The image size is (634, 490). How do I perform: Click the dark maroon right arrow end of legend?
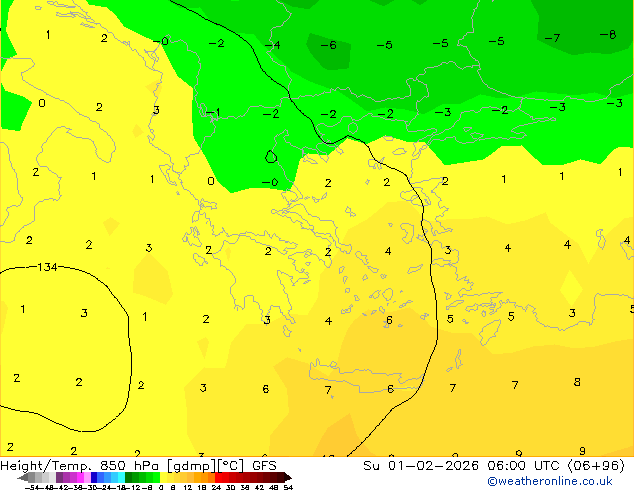(x=287, y=477)
